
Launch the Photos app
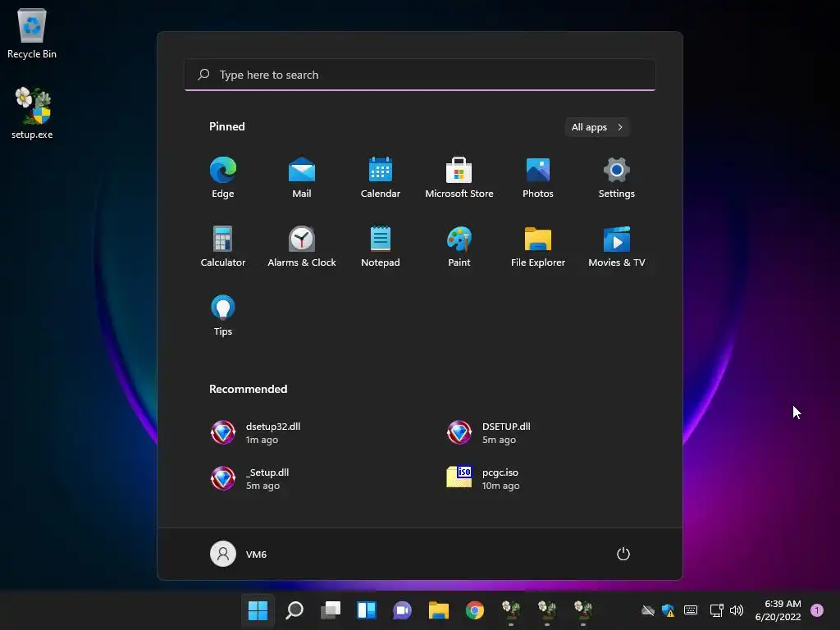[x=538, y=177]
